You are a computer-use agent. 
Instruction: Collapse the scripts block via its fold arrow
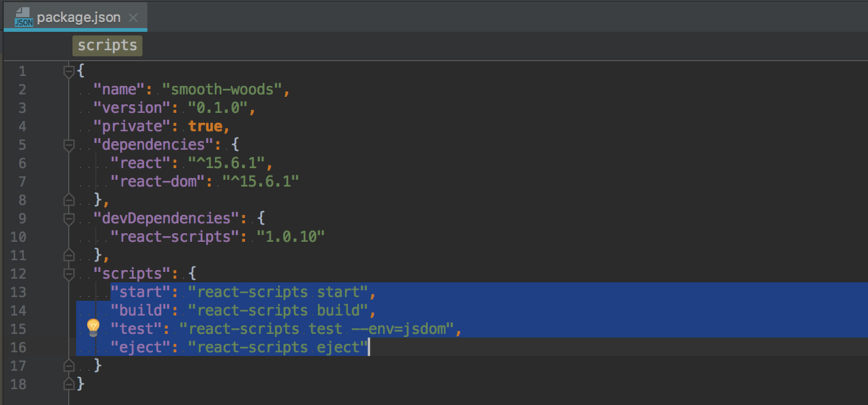(69, 273)
